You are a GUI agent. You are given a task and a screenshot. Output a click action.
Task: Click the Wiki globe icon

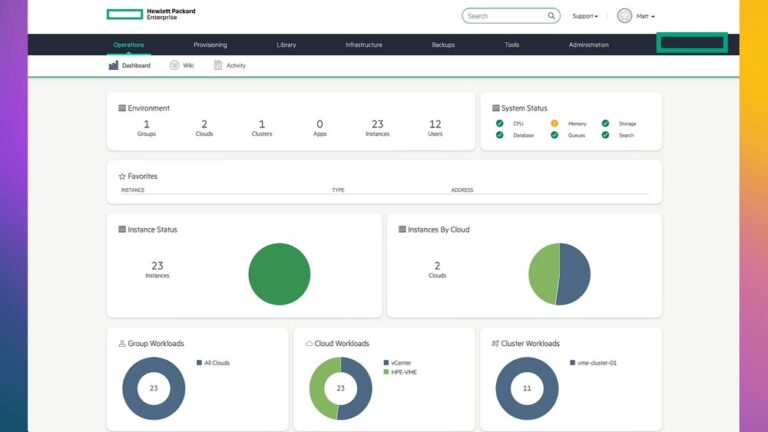click(174, 65)
